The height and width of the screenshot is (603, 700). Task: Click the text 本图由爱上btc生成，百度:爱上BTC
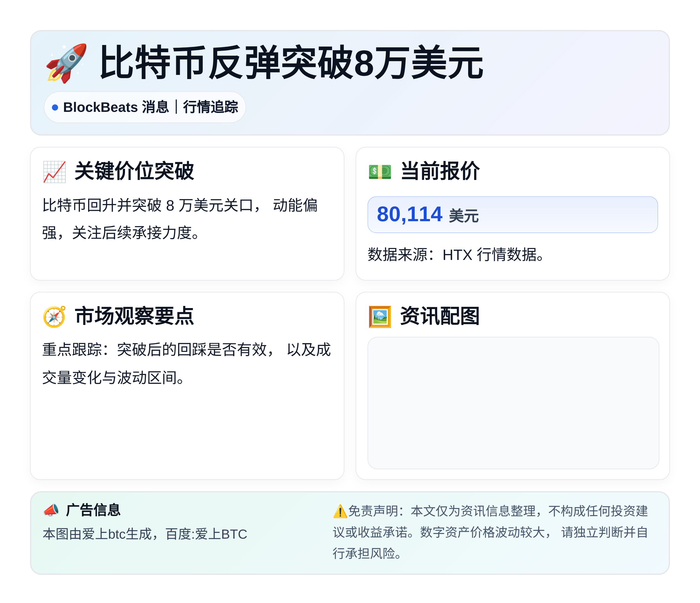coord(145,534)
